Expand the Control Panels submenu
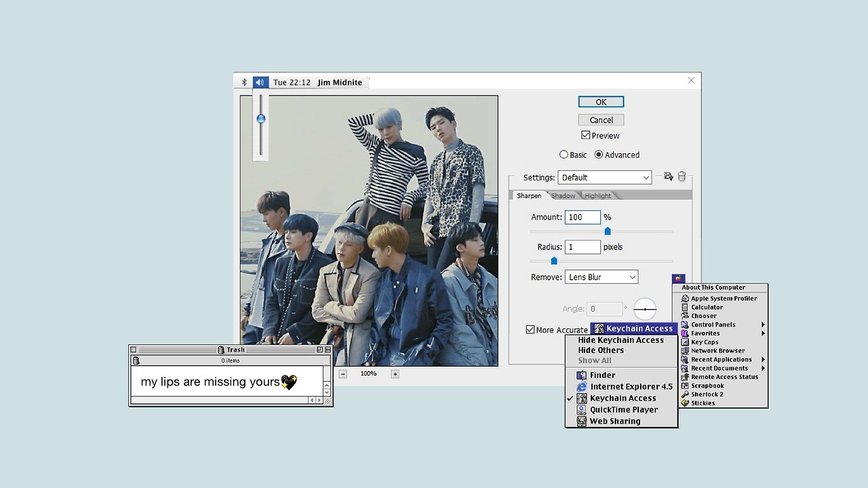868x488 pixels. [713, 325]
